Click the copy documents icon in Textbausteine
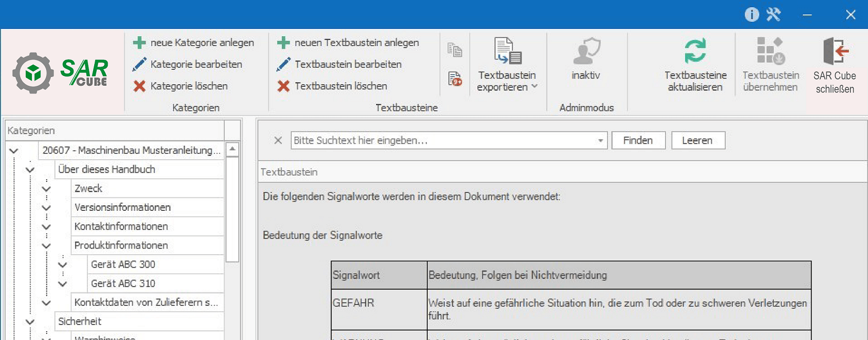This screenshot has width=868, height=340. tap(455, 50)
